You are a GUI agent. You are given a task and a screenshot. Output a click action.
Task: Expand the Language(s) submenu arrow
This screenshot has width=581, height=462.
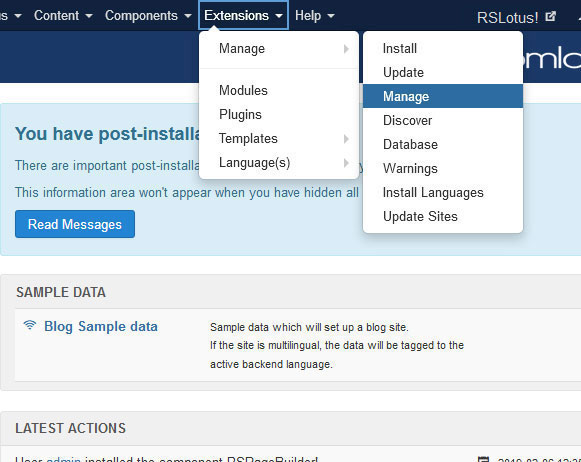click(x=346, y=163)
